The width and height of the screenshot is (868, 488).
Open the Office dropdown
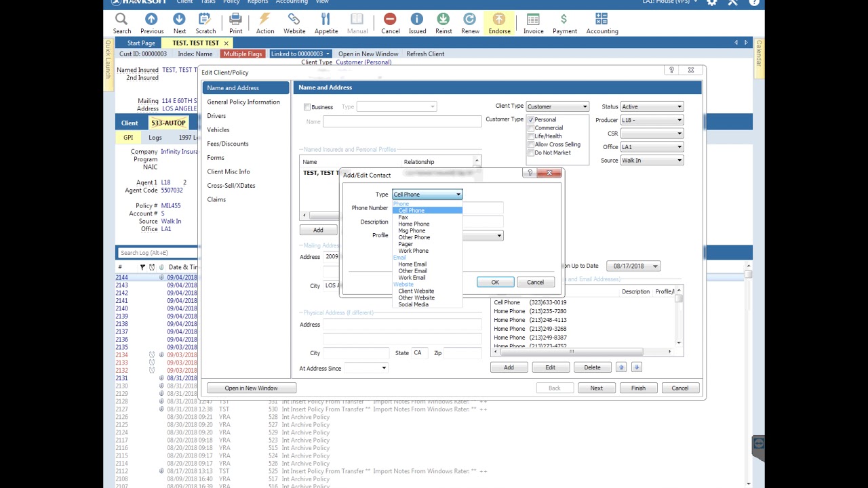pos(679,147)
